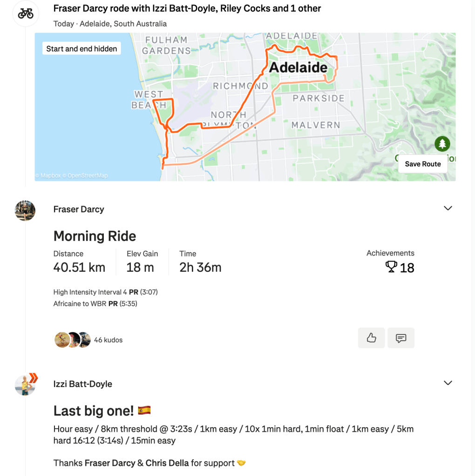Viewport: 475px width, 476px height.
Task: Click the Chris Della mention
Action: pyautogui.click(x=167, y=463)
